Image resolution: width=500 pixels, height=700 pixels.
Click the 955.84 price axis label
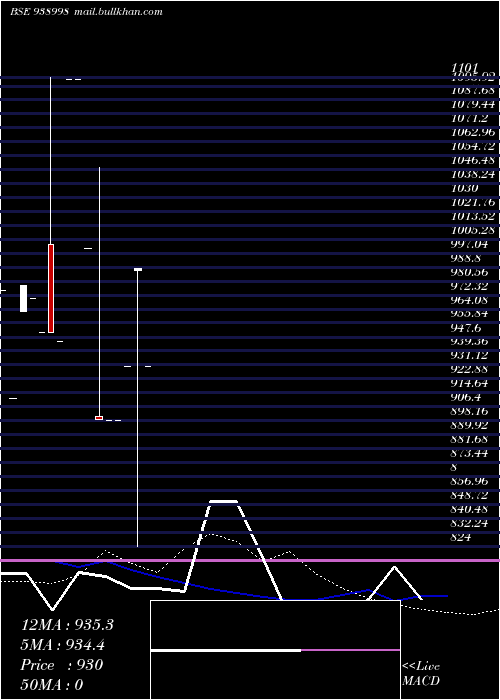click(470, 314)
